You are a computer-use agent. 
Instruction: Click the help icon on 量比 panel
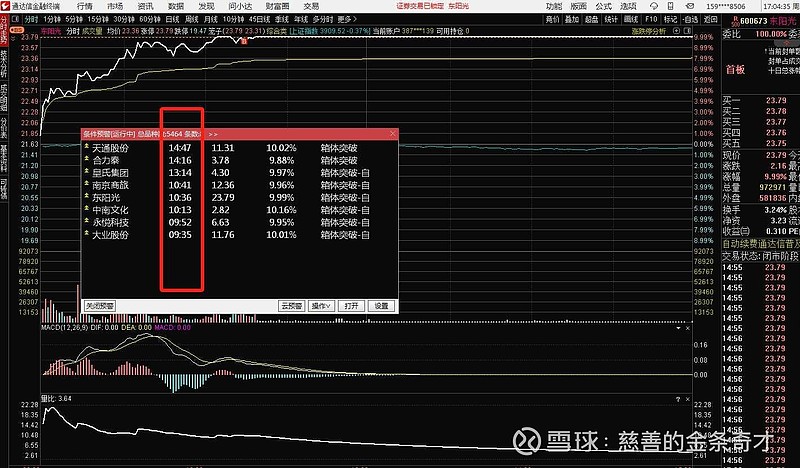[x=678, y=399]
